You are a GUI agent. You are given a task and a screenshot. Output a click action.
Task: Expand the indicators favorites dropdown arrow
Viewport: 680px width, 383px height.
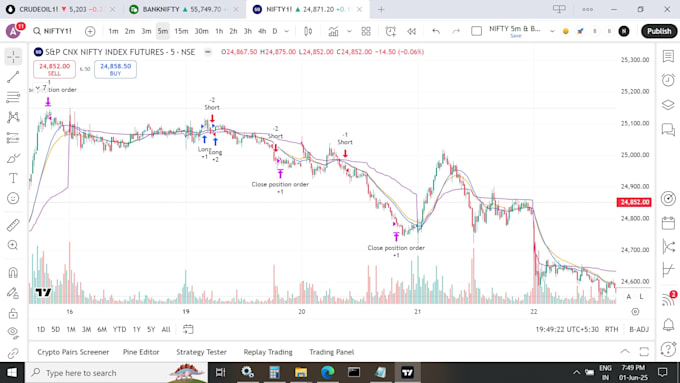click(349, 31)
